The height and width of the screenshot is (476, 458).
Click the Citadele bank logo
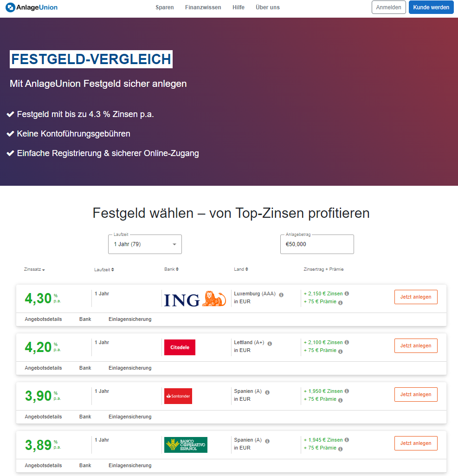180,347
